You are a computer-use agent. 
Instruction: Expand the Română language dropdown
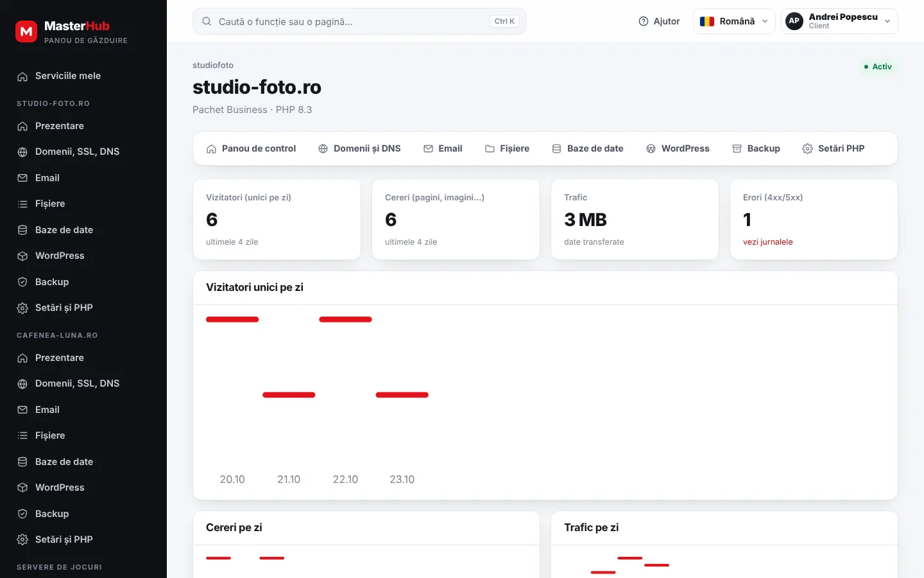click(734, 21)
